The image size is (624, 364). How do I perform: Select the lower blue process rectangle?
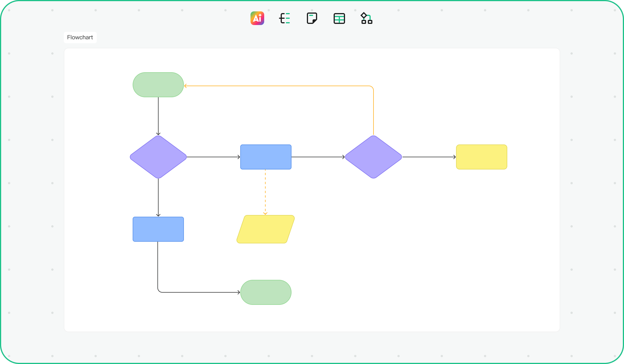pos(158,229)
